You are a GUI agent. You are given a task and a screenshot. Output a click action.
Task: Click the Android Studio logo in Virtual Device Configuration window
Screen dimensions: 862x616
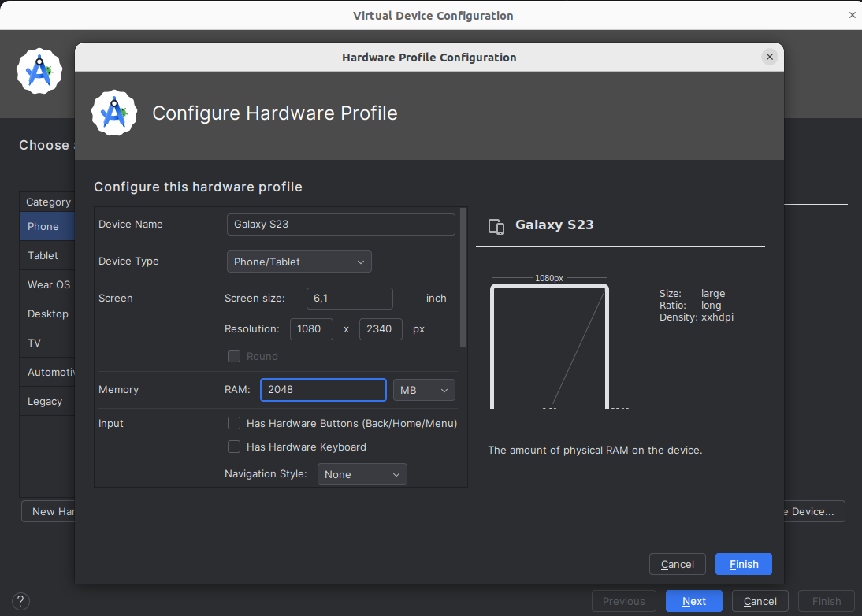click(x=39, y=71)
